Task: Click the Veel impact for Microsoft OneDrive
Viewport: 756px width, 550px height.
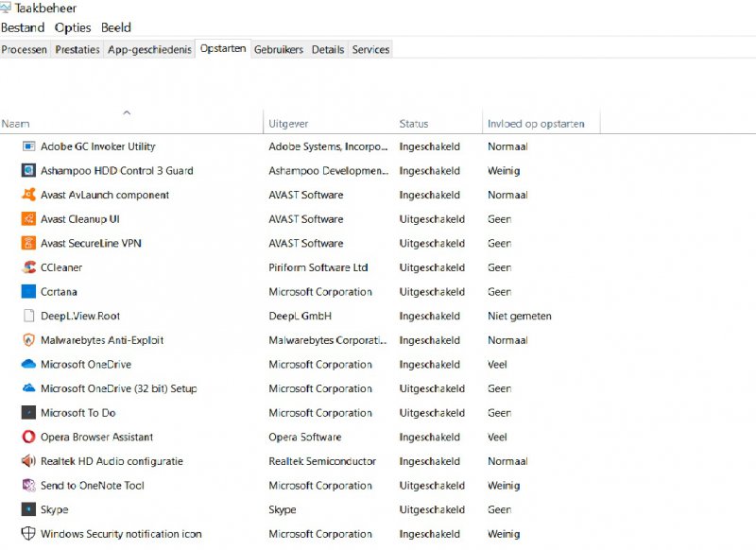Action: tap(497, 364)
